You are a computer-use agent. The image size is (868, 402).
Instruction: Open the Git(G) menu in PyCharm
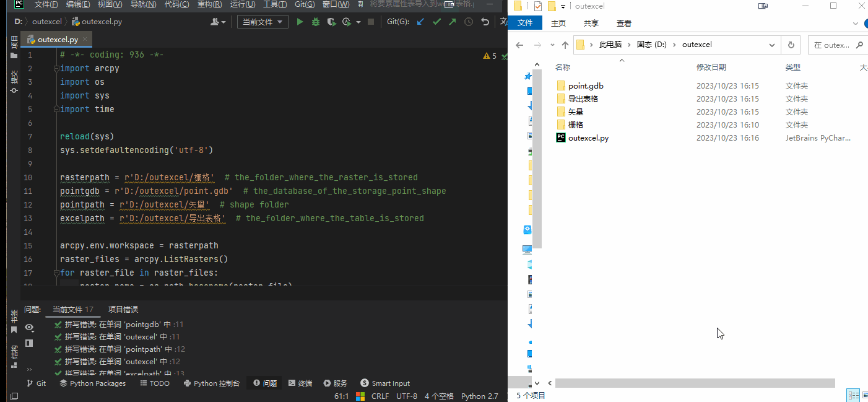point(304,4)
